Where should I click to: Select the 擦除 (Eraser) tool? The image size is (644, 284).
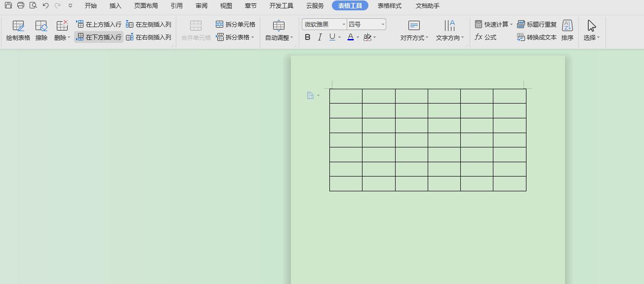pos(41,30)
